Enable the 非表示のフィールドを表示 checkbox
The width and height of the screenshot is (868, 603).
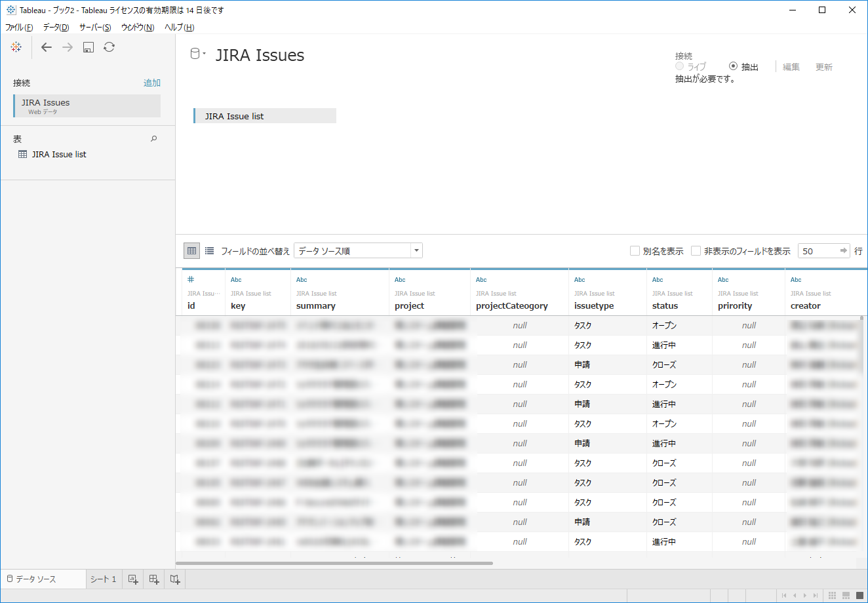click(696, 250)
